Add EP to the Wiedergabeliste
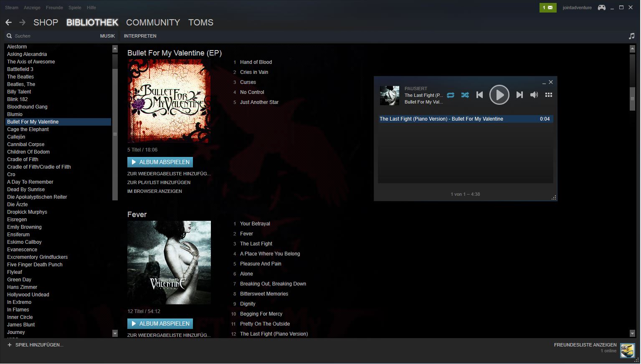This screenshot has width=641, height=364. coord(169,174)
